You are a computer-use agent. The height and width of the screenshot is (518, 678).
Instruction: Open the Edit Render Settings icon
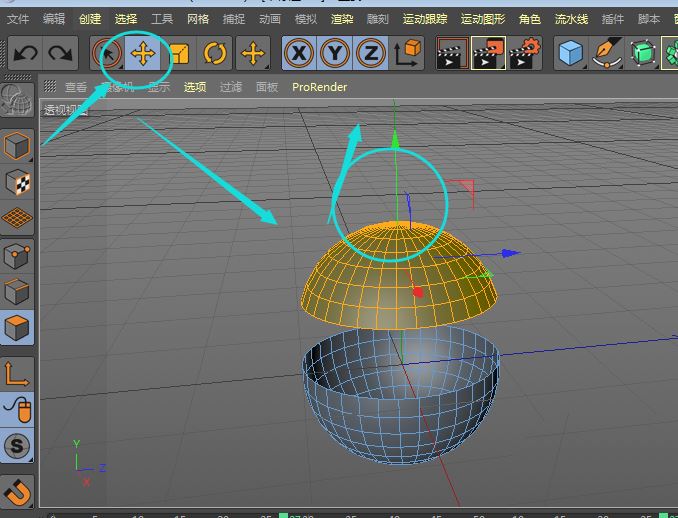(x=524, y=54)
